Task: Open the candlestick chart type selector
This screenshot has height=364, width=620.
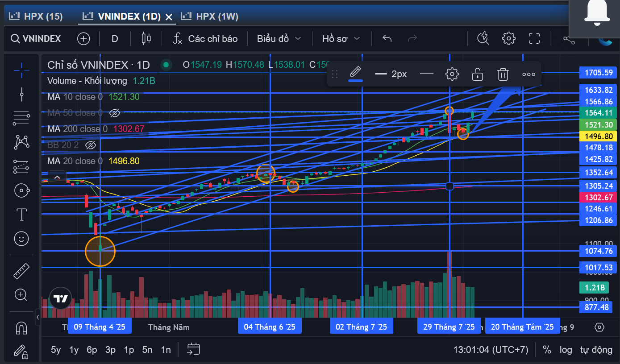Action: click(x=146, y=39)
